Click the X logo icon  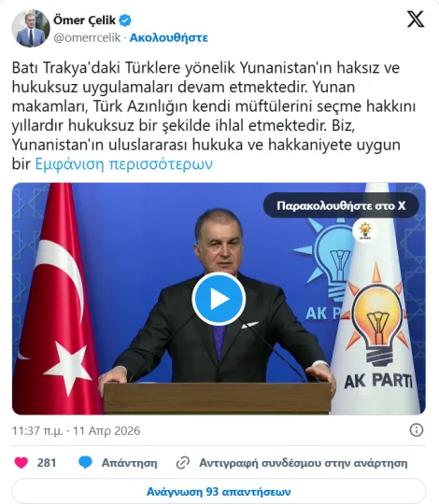[416, 20]
